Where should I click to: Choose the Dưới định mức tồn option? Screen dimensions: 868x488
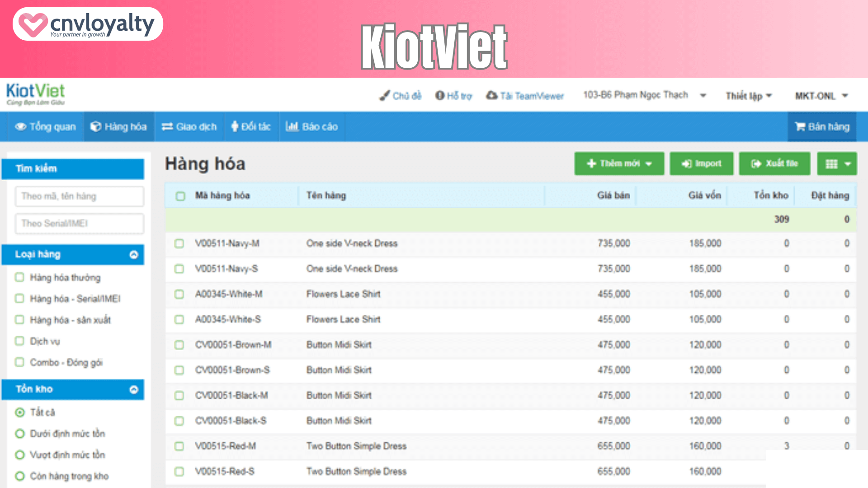[20, 434]
